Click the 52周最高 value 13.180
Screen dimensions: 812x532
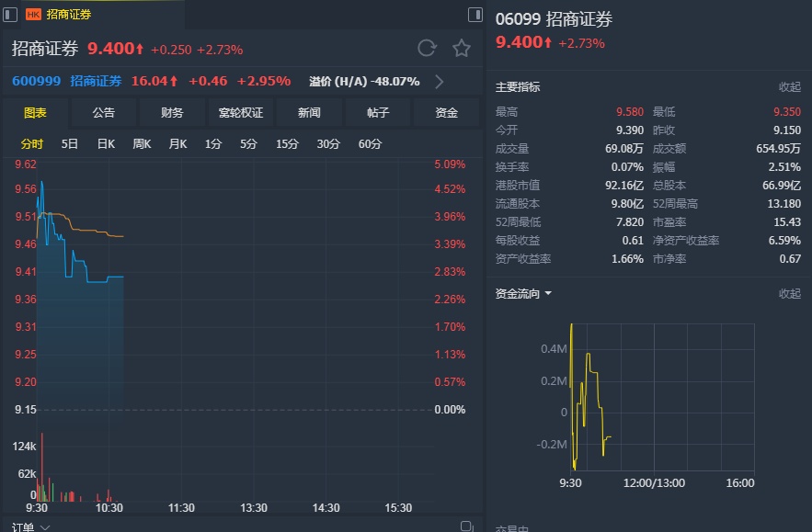click(784, 204)
